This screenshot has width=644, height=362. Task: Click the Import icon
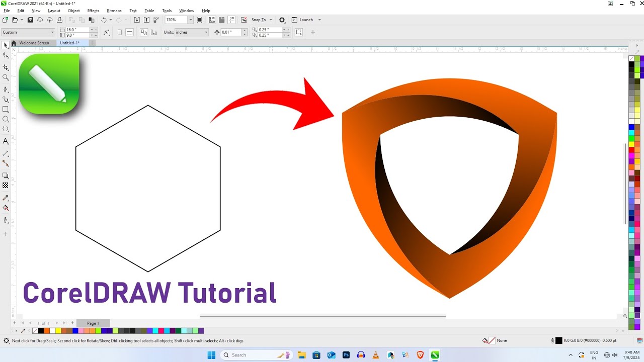[137, 20]
